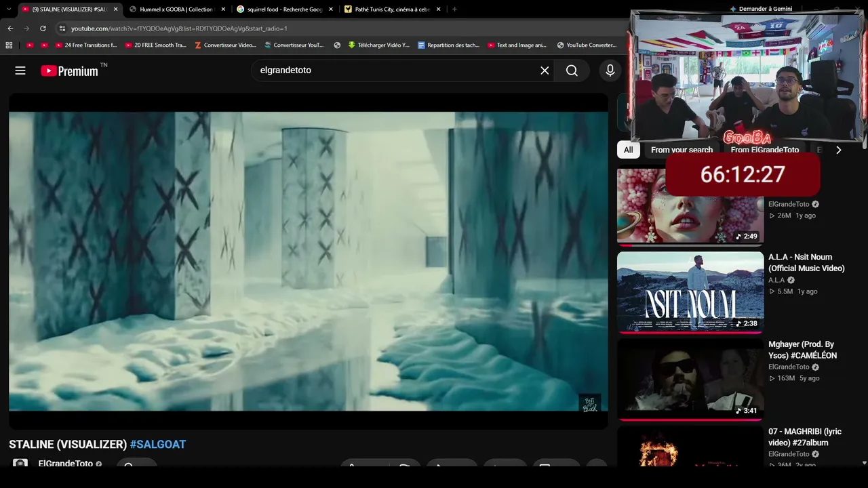868x488 pixels.
Task: Click the GooBA webcam overlay
Action: 747,76
